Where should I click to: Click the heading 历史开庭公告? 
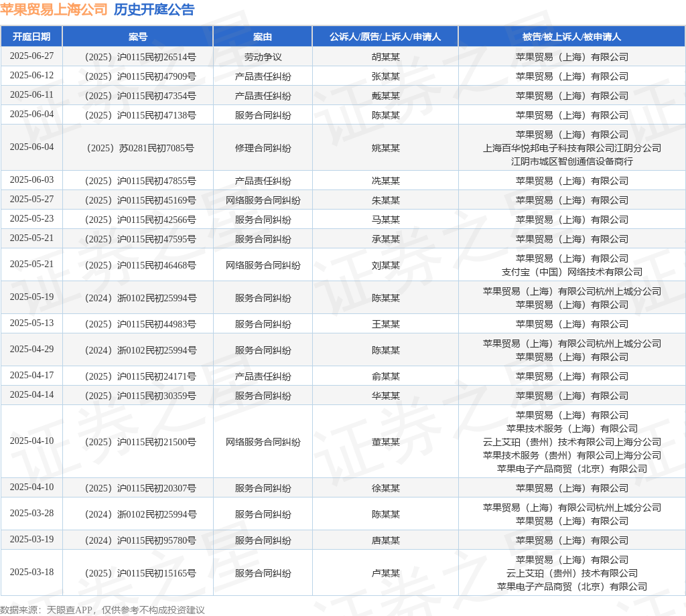point(154,9)
